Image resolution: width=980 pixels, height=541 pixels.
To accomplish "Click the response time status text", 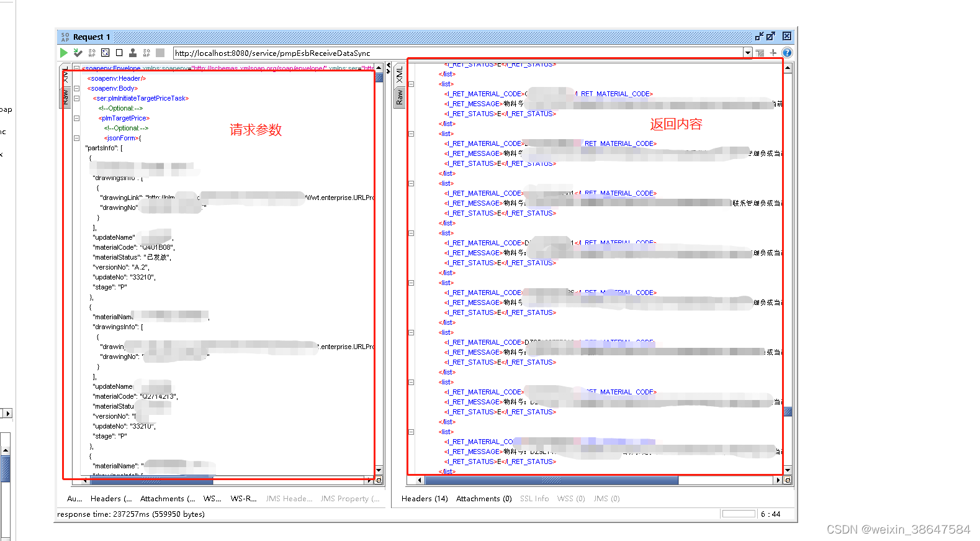I will 131,514.
